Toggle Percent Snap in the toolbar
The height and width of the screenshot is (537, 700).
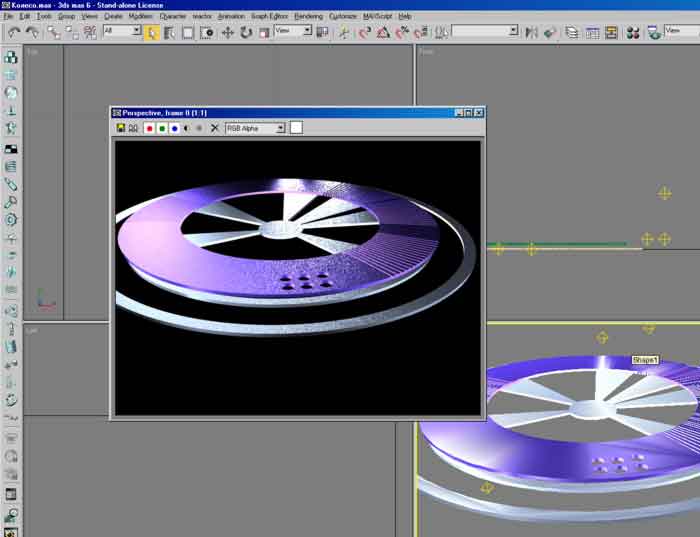tap(402, 33)
